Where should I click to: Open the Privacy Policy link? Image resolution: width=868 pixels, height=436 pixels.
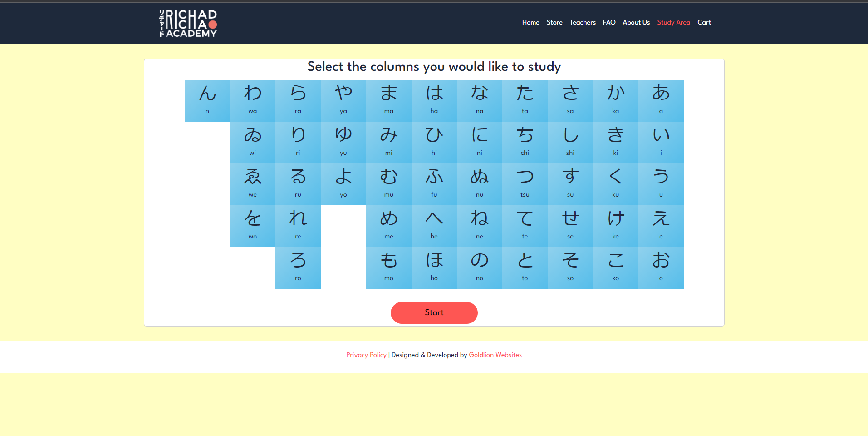pyautogui.click(x=366, y=355)
